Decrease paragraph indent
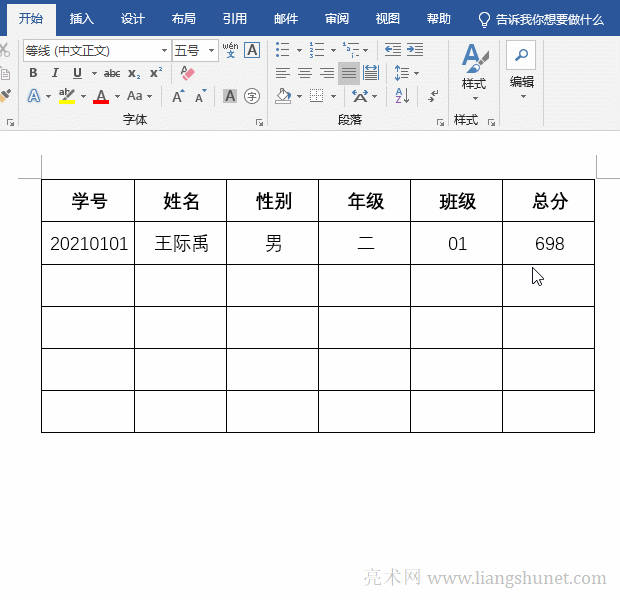This screenshot has width=620, height=600. click(x=393, y=50)
